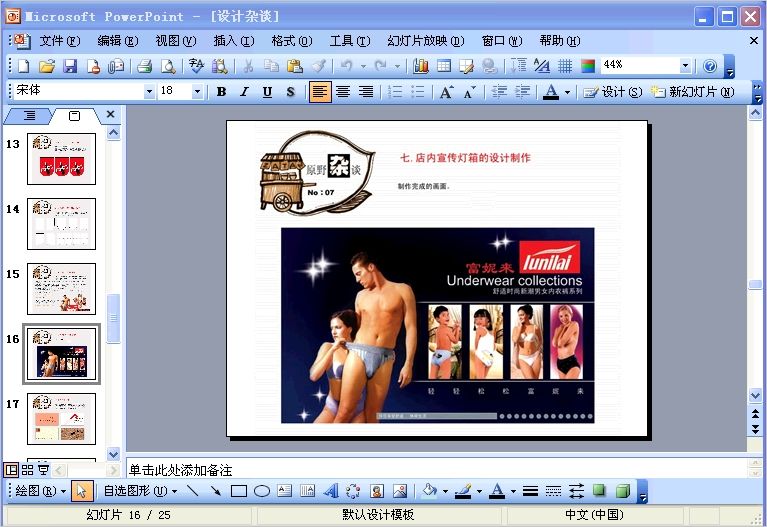Start slide show from current slide
Viewport: 767px width, 527px height.
pyautogui.click(x=44, y=470)
